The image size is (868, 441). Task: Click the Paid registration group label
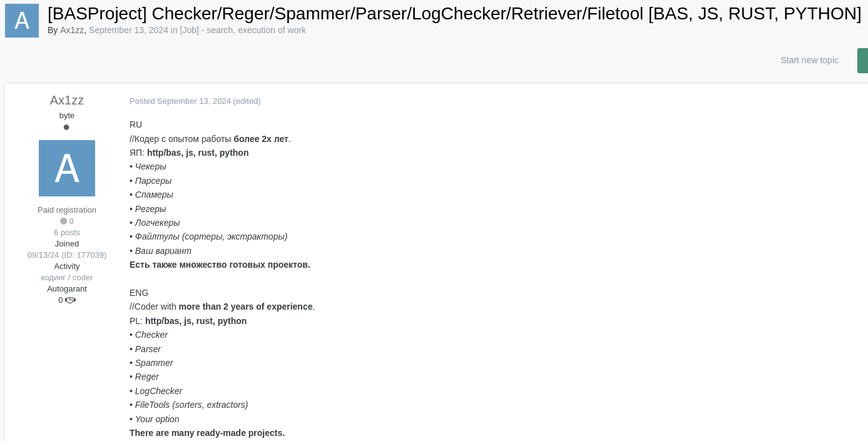(x=67, y=210)
